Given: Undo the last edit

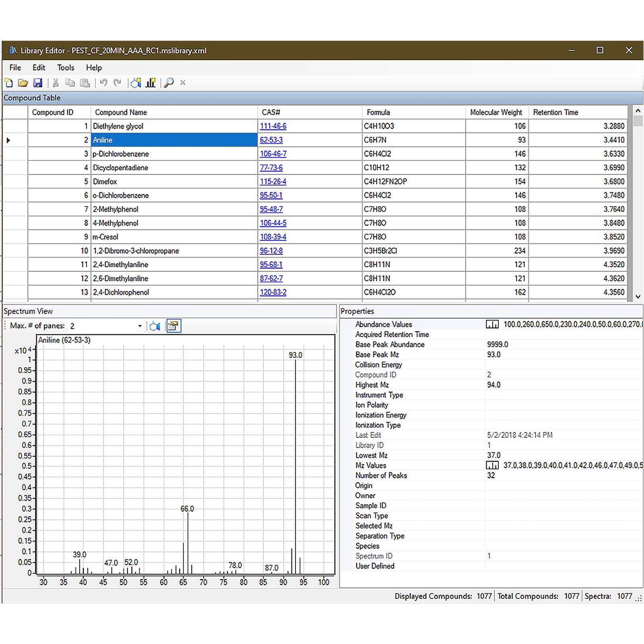Looking at the screenshot, I should coord(104,83).
